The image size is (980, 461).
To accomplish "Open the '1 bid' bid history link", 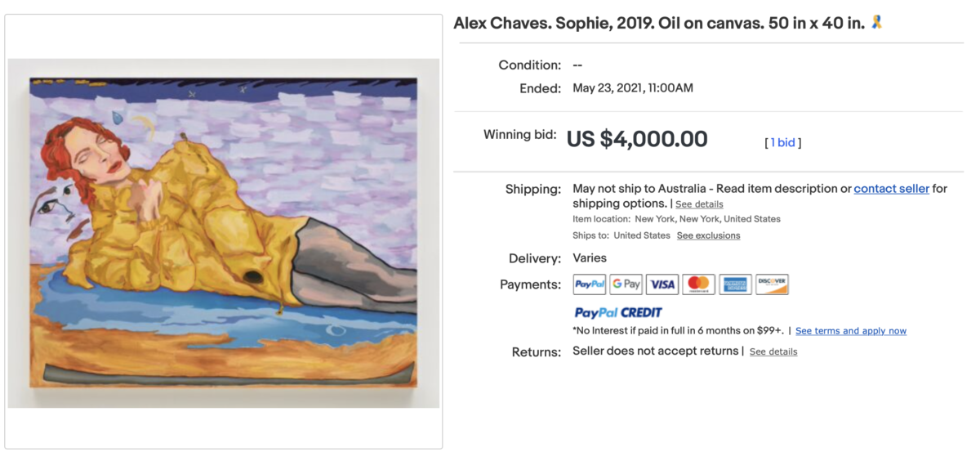I will coord(782,142).
